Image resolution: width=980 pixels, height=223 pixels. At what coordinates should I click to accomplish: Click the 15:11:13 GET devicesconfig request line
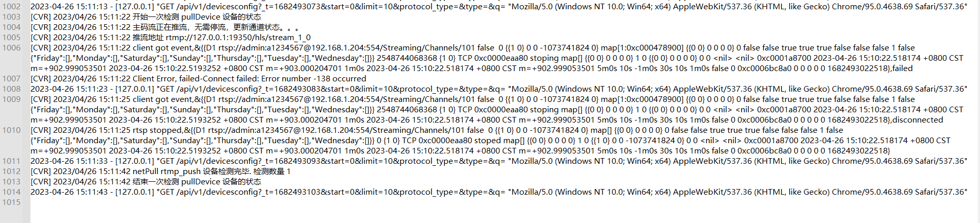[x=499, y=7]
